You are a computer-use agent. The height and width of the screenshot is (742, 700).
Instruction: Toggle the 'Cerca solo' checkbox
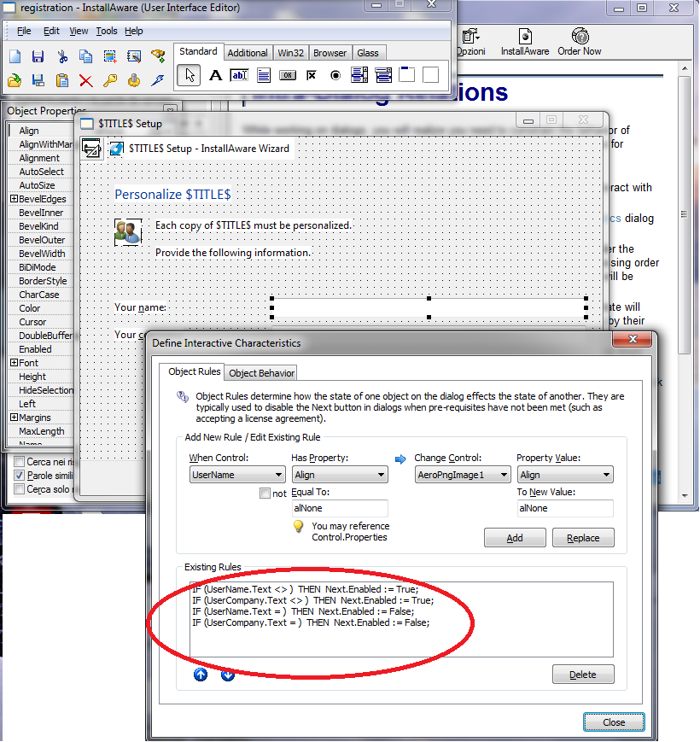tap(20, 488)
